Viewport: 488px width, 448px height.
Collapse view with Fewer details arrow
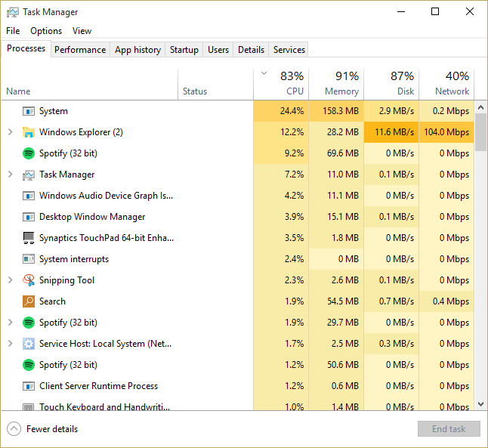14,429
